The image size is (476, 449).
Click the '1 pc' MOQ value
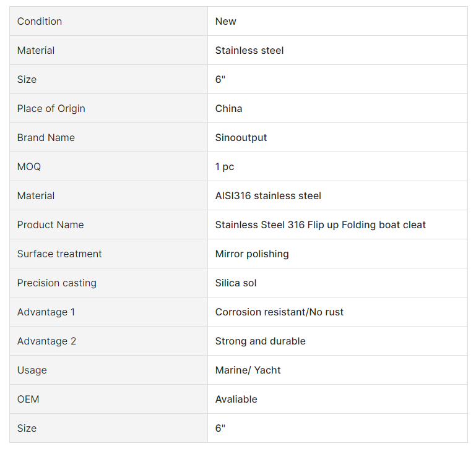[x=225, y=166]
